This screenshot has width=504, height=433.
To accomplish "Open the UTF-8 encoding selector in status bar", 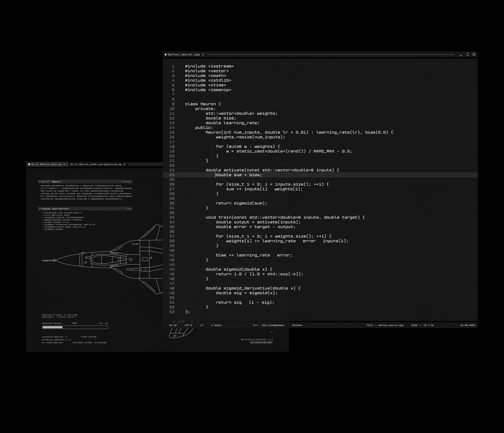I will click(188, 325).
